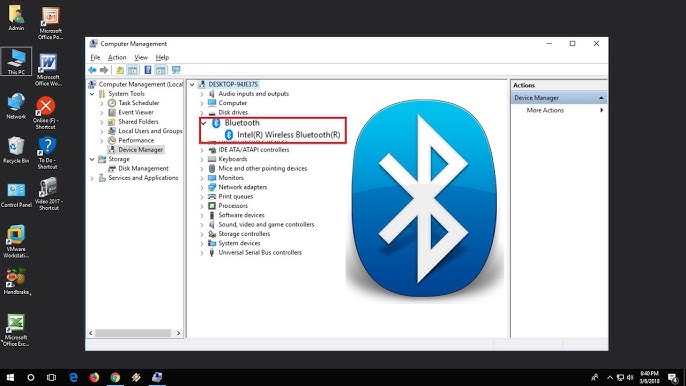Viewport: 686px width, 386px height.
Task: Open Firefox from the taskbar
Action: point(94,377)
